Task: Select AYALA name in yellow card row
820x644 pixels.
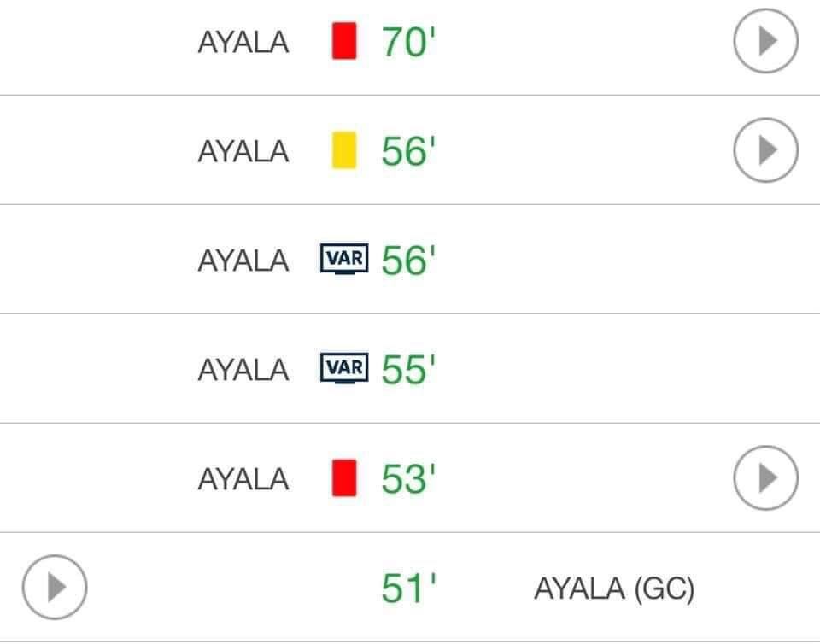Action: [x=243, y=152]
